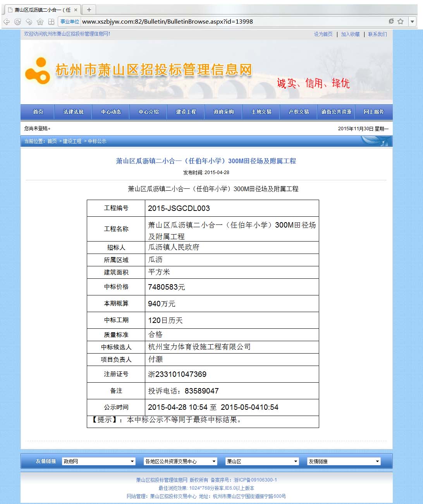Open the 政府网 dropdown list
The height and width of the screenshot is (504, 423).
coord(99,461)
